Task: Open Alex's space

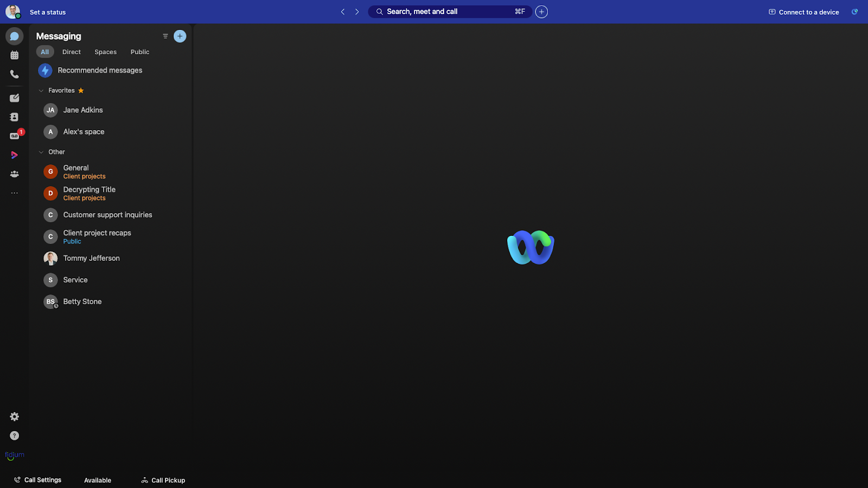Action: tap(111, 132)
